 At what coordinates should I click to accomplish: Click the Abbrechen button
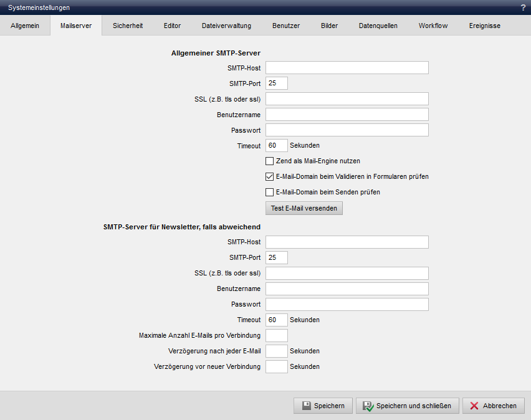[x=494, y=406]
